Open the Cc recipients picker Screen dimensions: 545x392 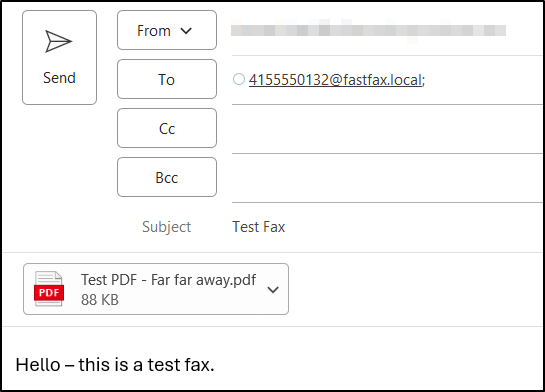[x=167, y=128]
